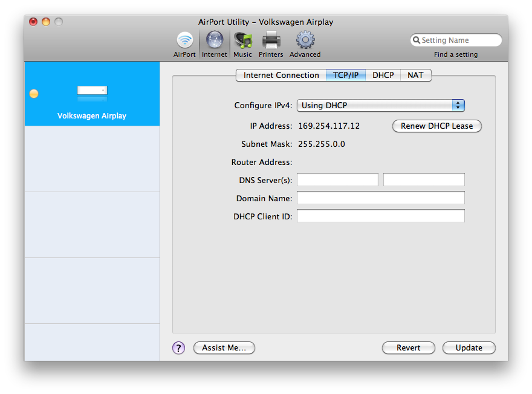The width and height of the screenshot is (532, 394).
Task: Select Volkswagen Airplay in the sidebar
Action: coord(92,94)
